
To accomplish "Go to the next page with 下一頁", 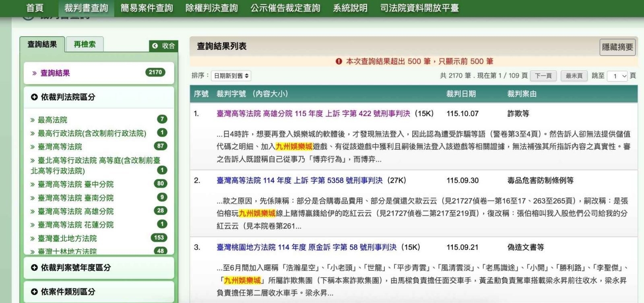I will pos(543,76).
